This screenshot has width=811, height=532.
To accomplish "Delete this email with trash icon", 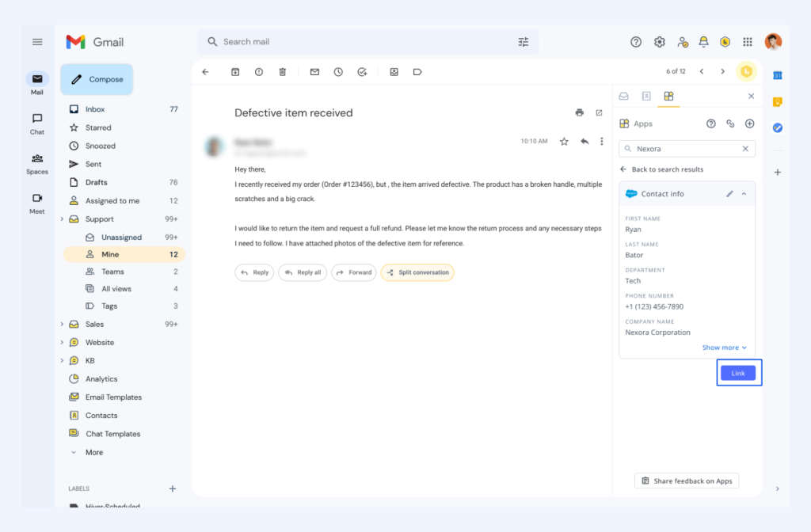I will pyautogui.click(x=283, y=72).
